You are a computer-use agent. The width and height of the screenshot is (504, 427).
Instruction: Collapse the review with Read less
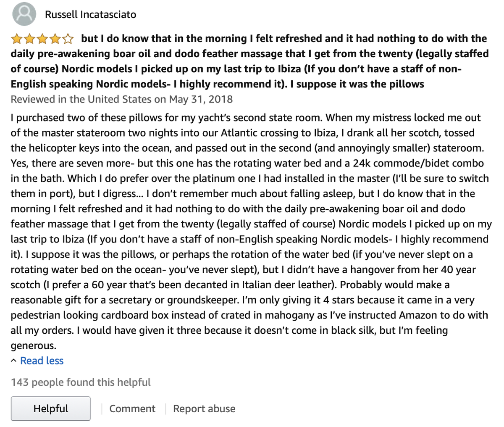click(x=42, y=361)
